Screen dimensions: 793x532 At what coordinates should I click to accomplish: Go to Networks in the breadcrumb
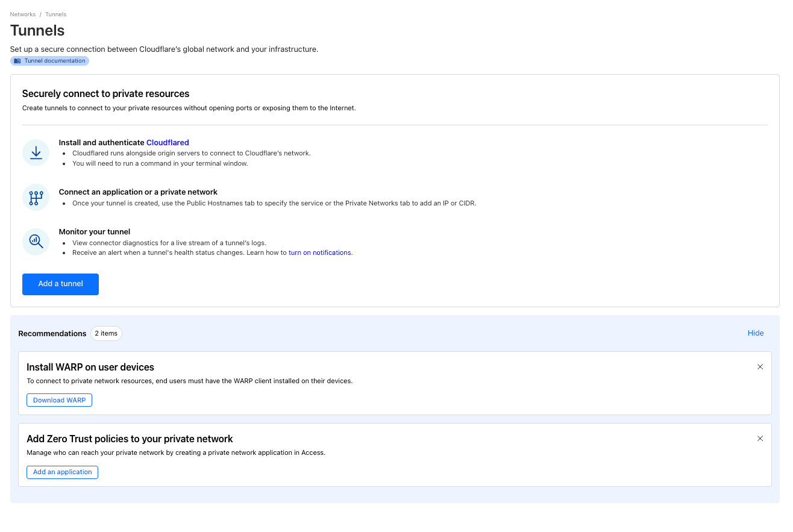tap(23, 14)
